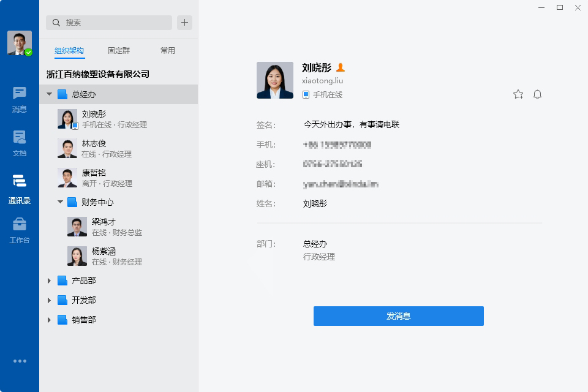Collapse the 总经办 department folder

click(x=50, y=94)
